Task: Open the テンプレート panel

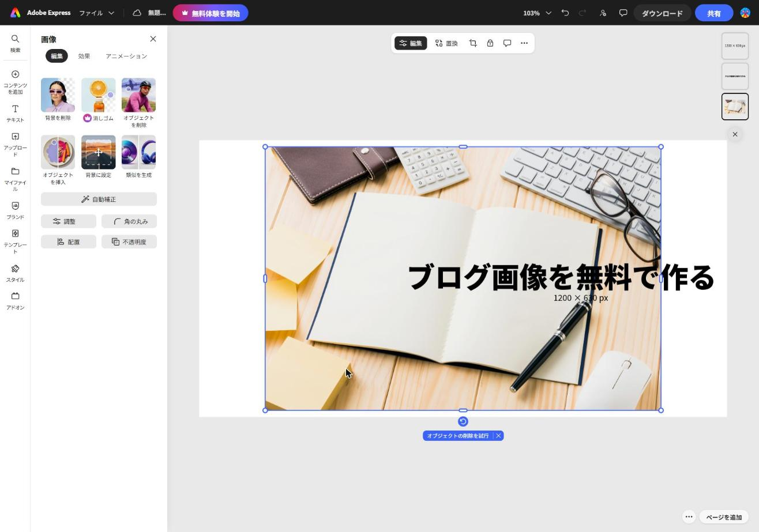Action: [x=15, y=242]
